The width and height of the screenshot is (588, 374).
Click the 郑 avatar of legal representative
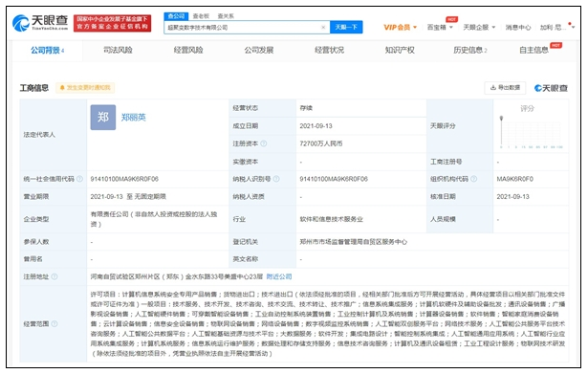pyautogui.click(x=103, y=118)
